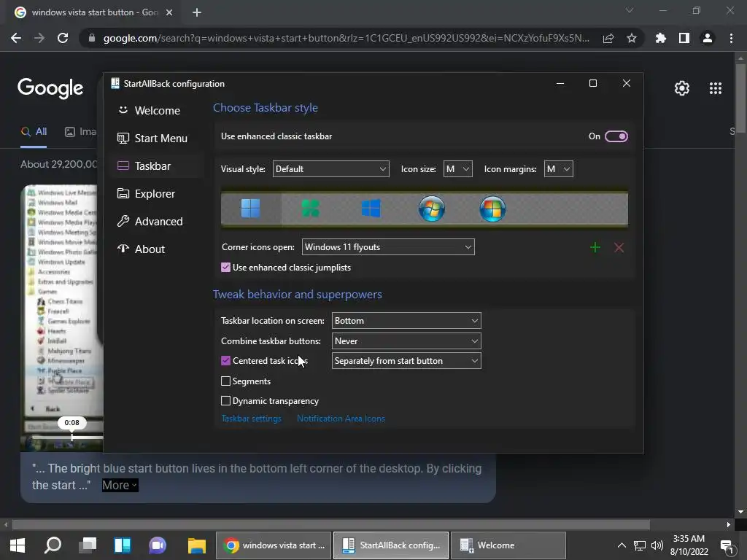Open Separately from start button dropdown

pos(406,361)
